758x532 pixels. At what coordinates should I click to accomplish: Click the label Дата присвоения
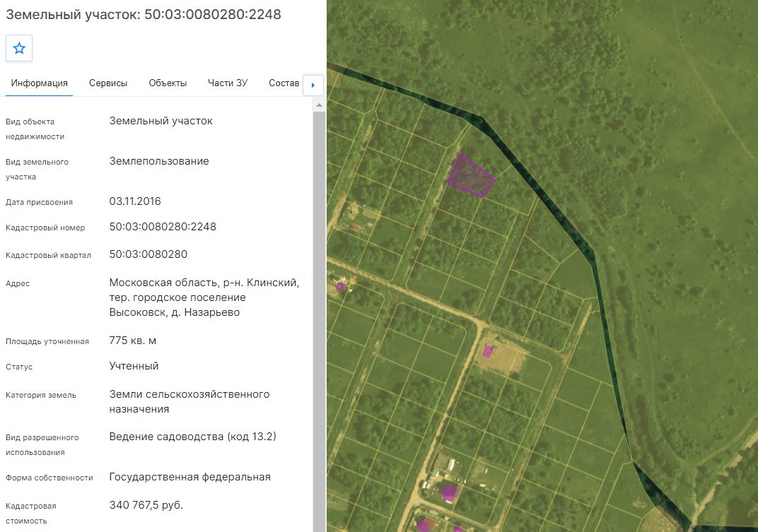point(39,202)
